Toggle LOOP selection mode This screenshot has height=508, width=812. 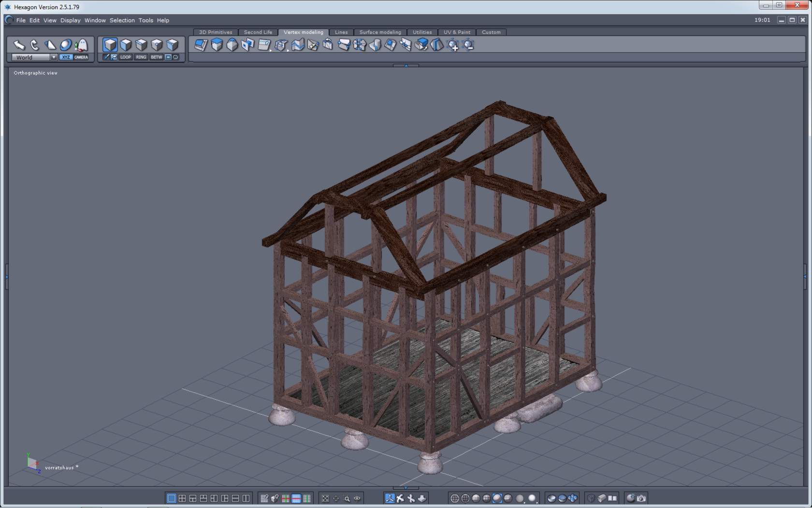point(126,57)
